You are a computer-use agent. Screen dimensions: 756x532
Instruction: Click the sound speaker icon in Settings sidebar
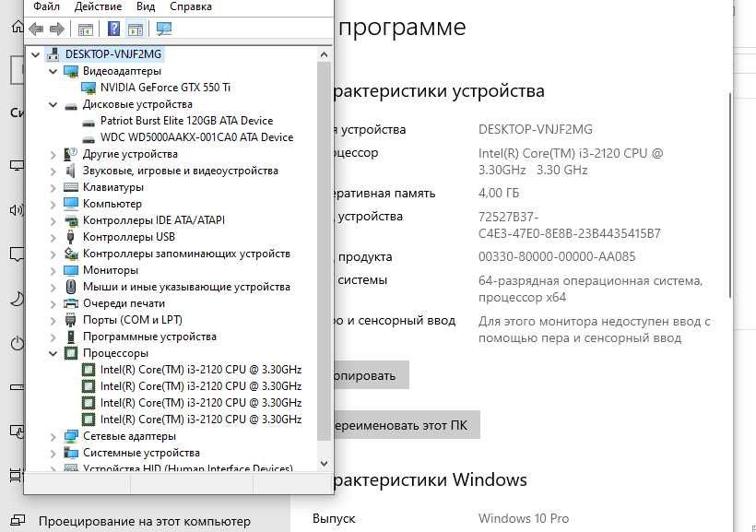tap(17, 210)
